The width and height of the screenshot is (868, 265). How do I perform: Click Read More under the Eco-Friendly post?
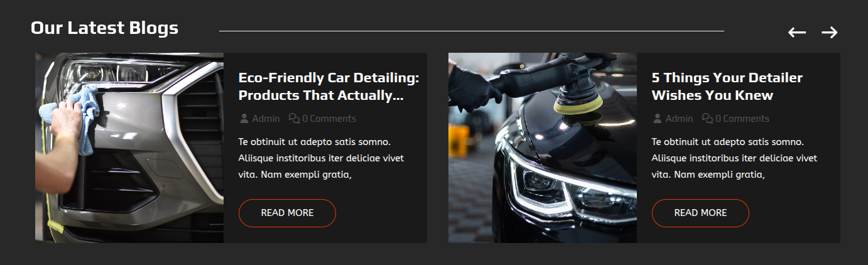[x=287, y=213]
